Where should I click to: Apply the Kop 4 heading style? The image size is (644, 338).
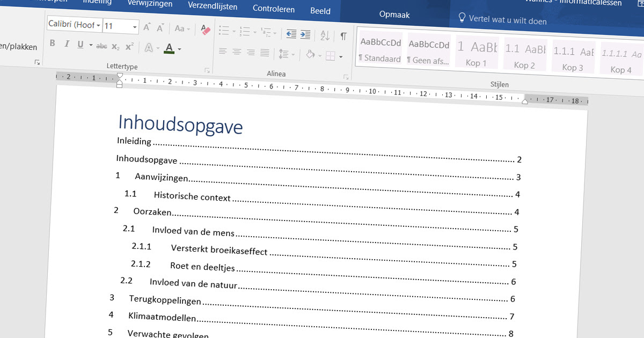click(x=620, y=60)
